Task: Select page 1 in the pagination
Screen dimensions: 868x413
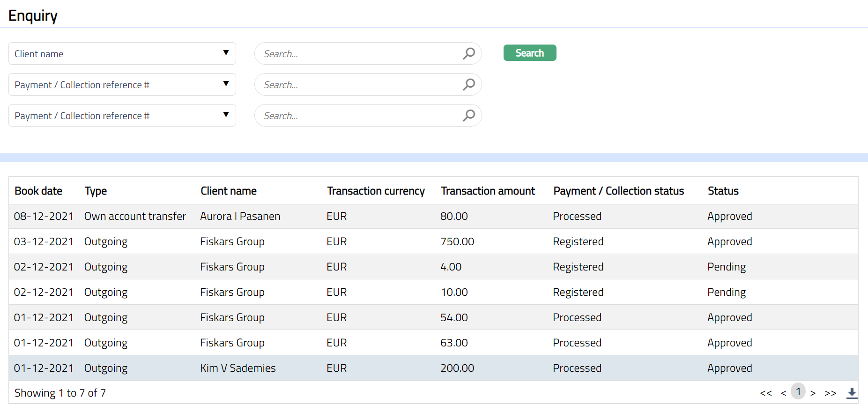Action: click(798, 391)
